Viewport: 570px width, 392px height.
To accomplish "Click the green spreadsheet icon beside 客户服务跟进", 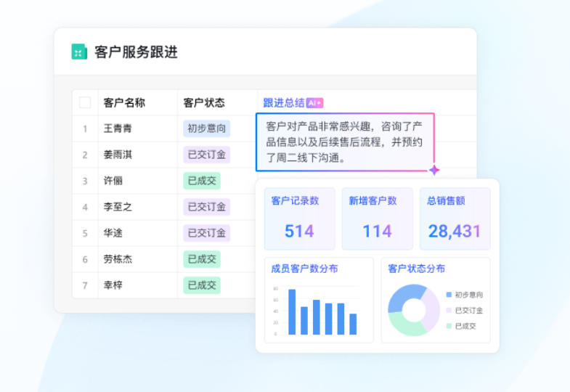I will click(79, 52).
